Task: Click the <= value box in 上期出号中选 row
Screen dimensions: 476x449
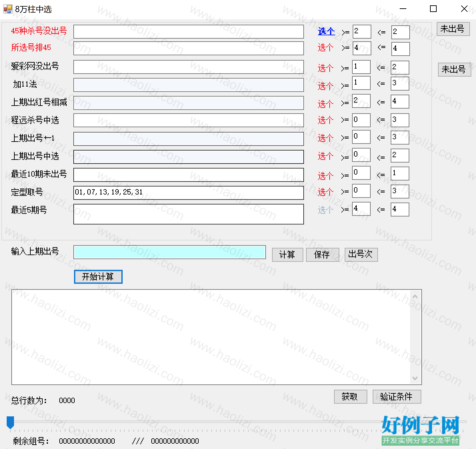Action: 400,156
